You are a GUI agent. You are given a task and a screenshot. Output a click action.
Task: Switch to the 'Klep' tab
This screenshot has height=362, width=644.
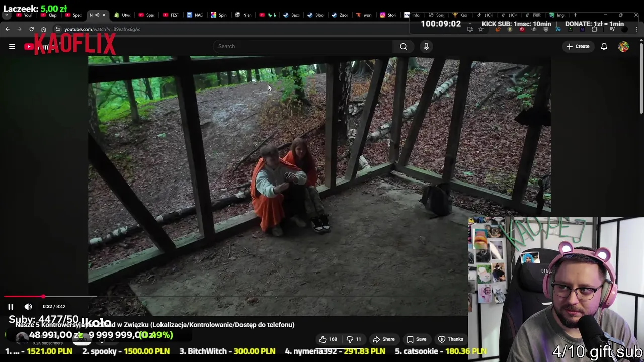click(x=49, y=15)
